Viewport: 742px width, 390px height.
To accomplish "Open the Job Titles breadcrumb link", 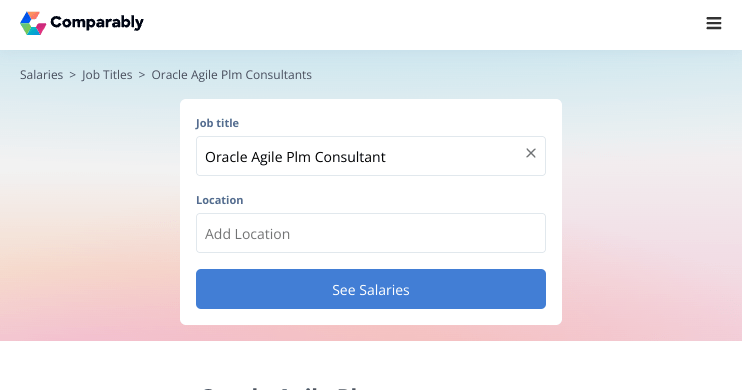I will pyautogui.click(x=107, y=75).
